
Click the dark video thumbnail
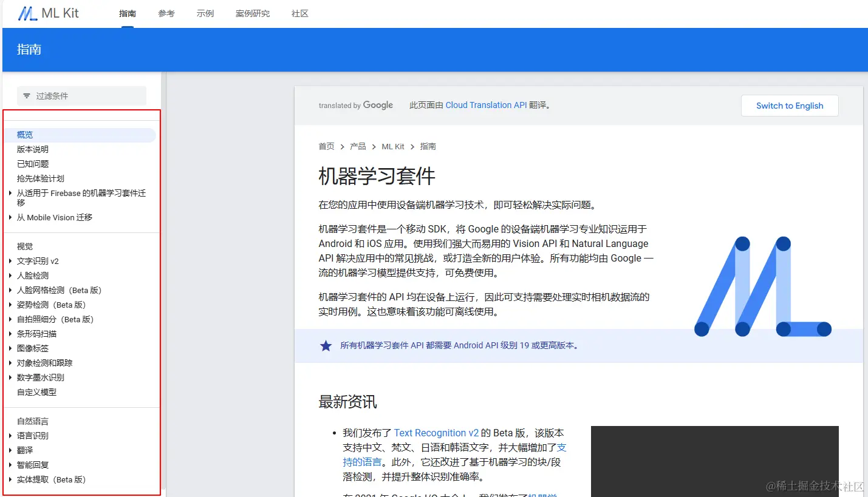pos(714,461)
